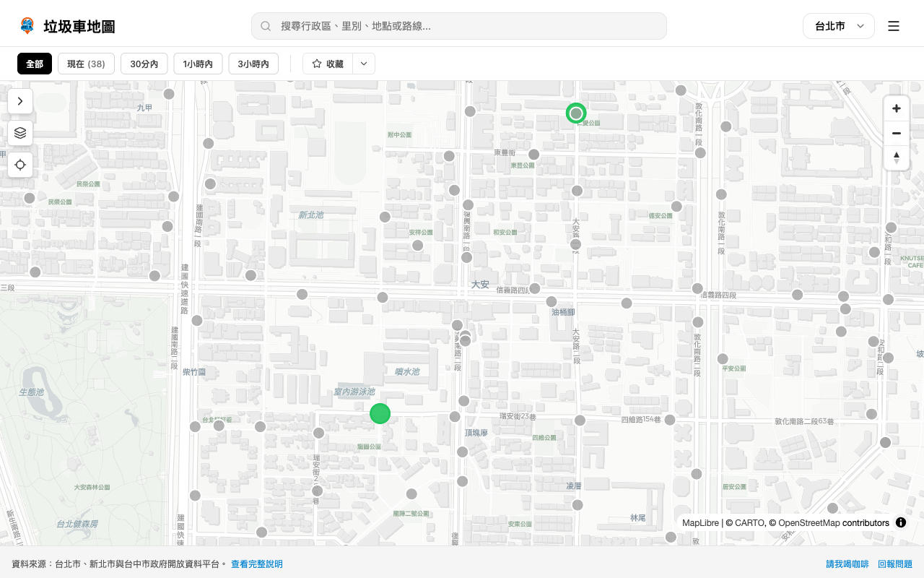Open 請我喝咖啡 link

pos(847,564)
